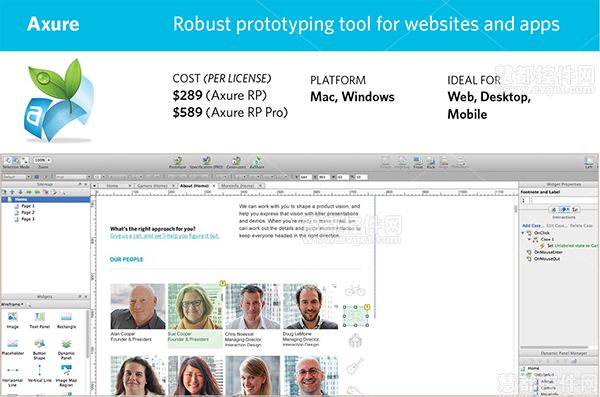Open the 100% Zoom dropdown

pos(42,160)
